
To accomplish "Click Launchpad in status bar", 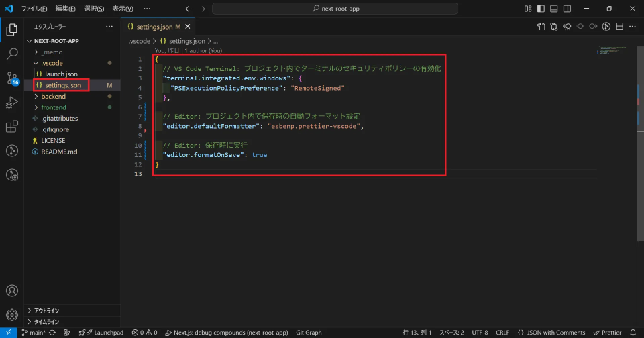I will point(105,333).
